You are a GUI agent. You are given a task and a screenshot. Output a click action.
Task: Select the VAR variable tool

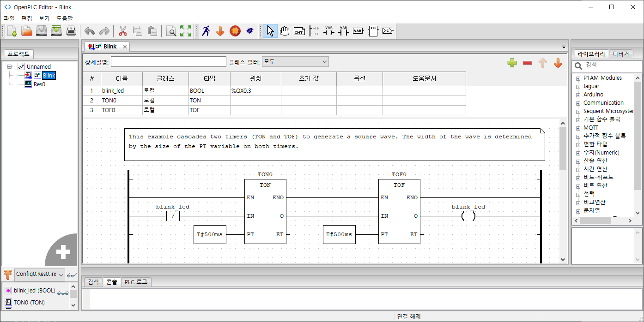(x=358, y=31)
